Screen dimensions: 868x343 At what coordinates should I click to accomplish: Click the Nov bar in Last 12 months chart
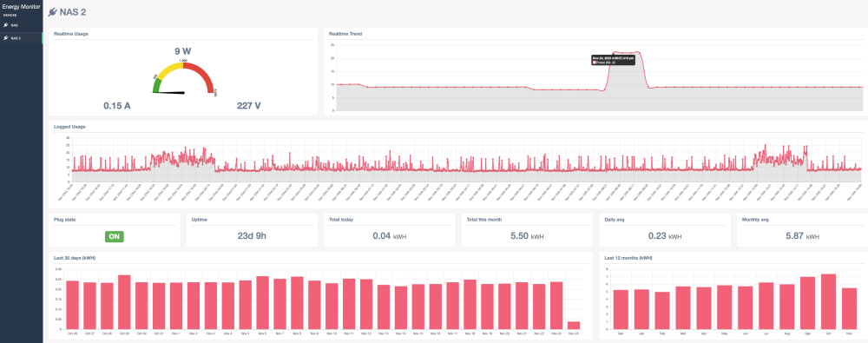(x=849, y=308)
